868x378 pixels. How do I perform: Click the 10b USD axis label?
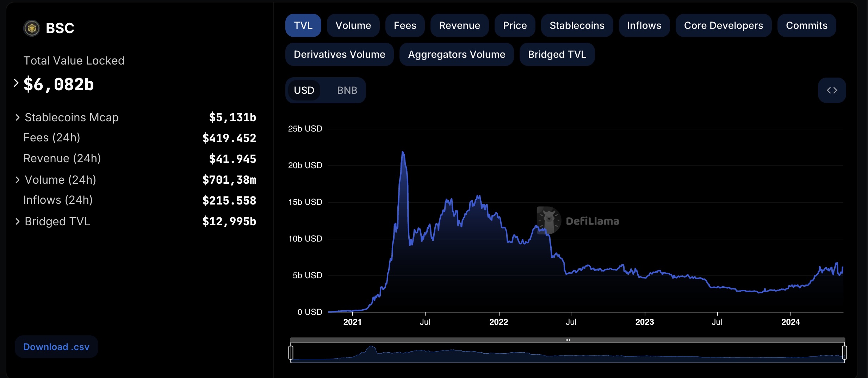pos(305,239)
